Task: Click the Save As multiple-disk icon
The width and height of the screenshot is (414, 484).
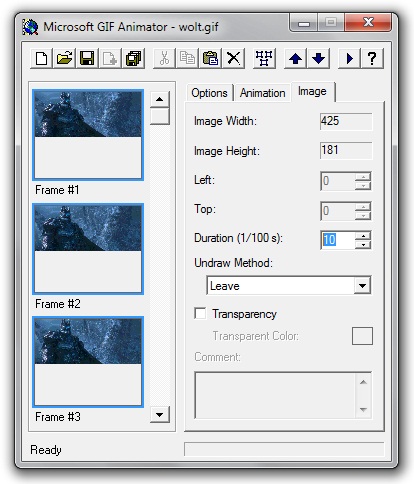Action: click(133, 59)
